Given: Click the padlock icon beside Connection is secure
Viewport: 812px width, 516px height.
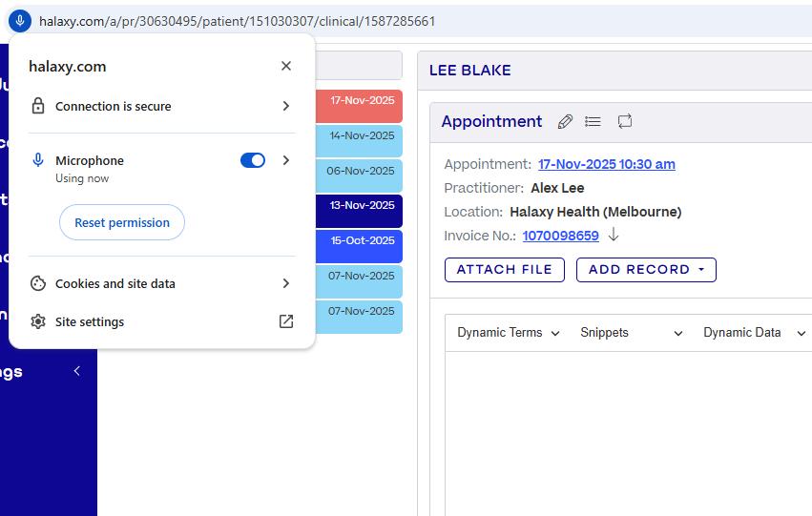Looking at the screenshot, I should pos(38,106).
